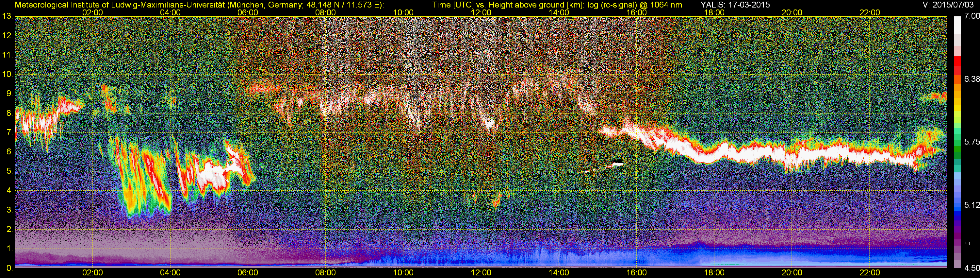This screenshot has width=980, height=278.
Task: Click the 16:00 label on the top time axis
Action: click(636, 12)
